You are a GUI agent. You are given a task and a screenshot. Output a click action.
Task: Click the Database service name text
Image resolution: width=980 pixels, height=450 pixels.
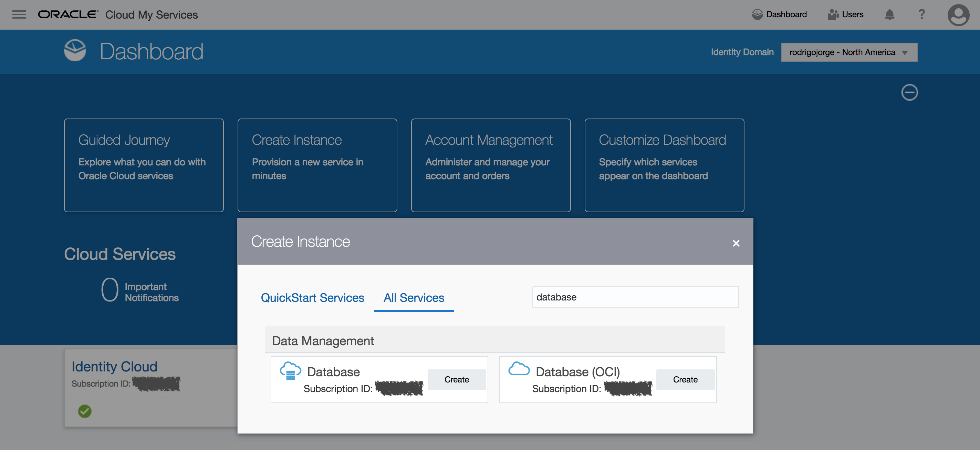coord(333,372)
